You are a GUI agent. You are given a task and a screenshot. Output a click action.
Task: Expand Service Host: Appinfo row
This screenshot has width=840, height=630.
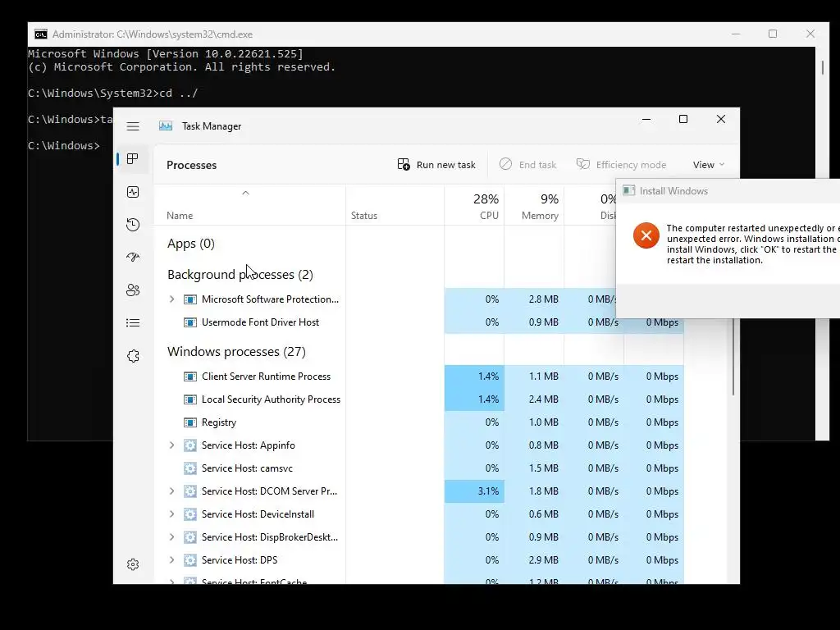pyautogui.click(x=172, y=445)
